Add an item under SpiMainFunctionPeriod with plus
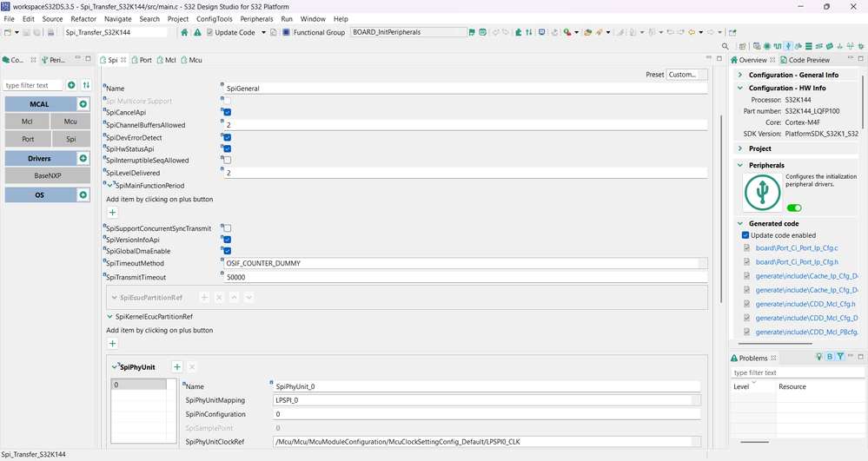 point(112,213)
